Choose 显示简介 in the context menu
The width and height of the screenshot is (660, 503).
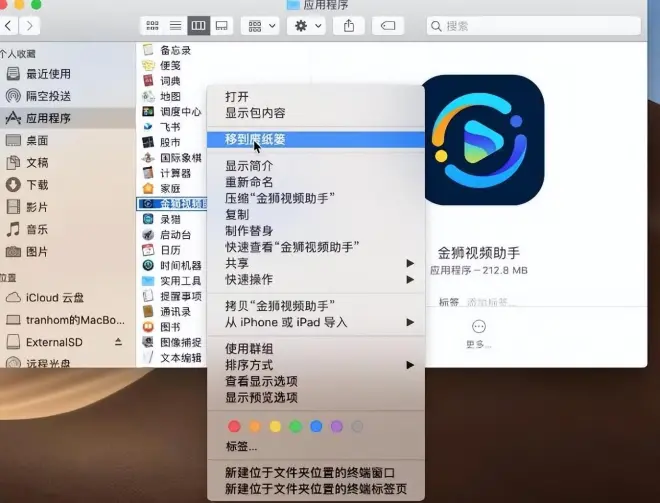point(316,166)
